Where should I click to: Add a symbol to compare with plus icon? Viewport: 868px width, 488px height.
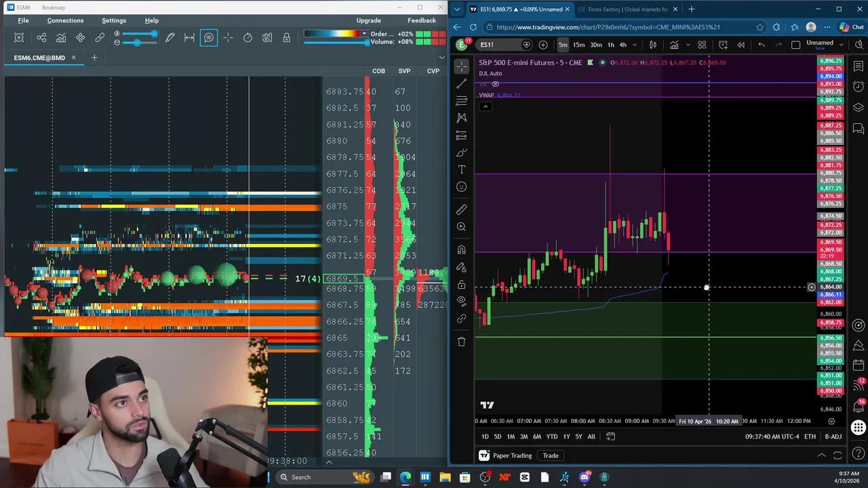coord(543,45)
